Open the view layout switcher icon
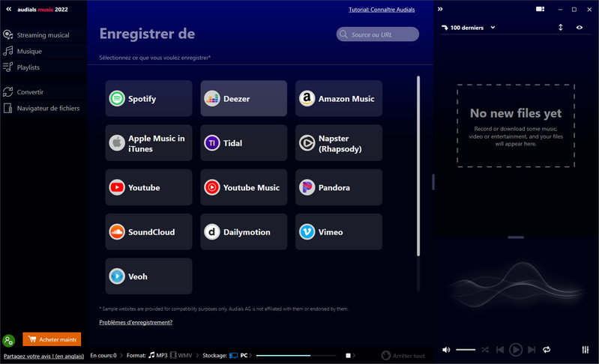The height and width of the screenshot is (364, 599). tap(540, 10)
